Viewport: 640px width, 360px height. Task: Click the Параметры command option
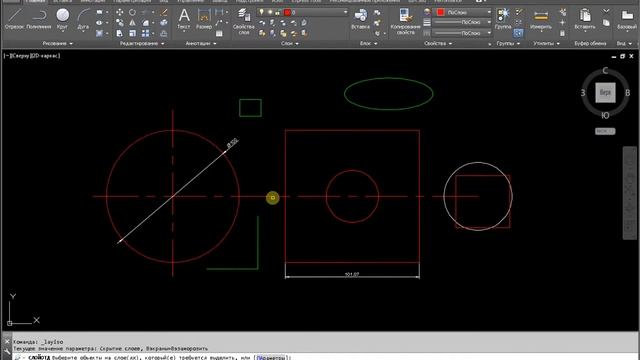(271, 357)
